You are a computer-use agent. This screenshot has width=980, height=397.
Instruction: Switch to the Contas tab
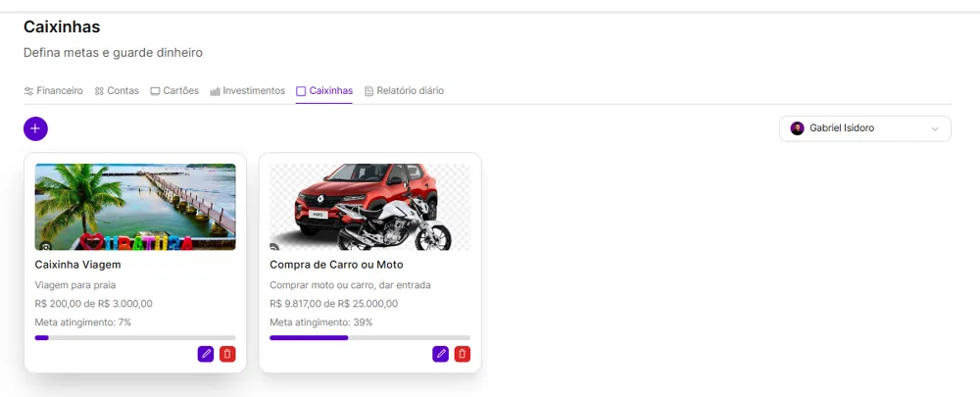click(x=117, y=90)
